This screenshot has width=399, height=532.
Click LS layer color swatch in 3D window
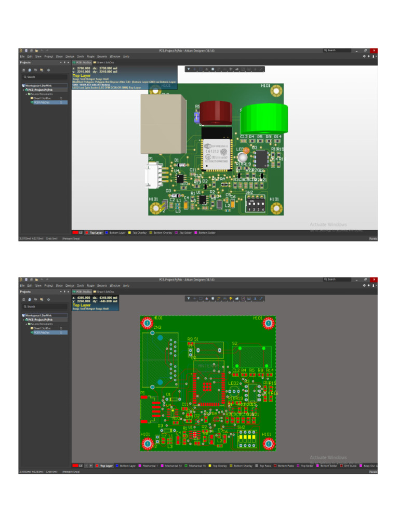click(x=75, y=233)
